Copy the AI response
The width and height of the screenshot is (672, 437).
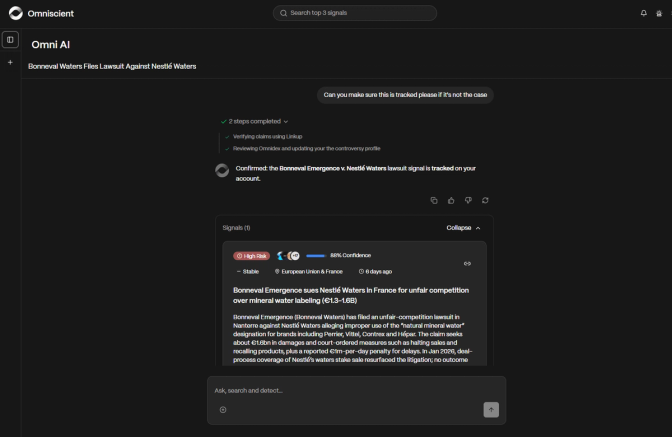434,200
